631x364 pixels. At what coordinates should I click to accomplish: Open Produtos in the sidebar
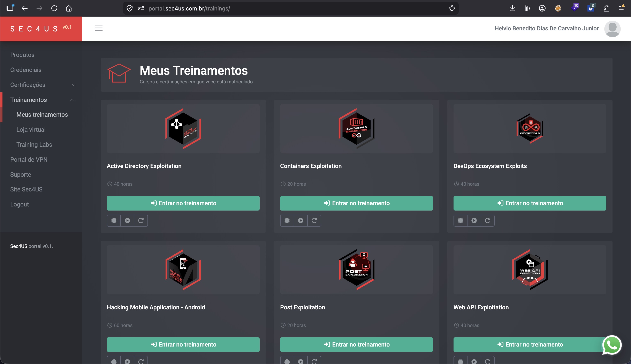(x=22, y=55)
